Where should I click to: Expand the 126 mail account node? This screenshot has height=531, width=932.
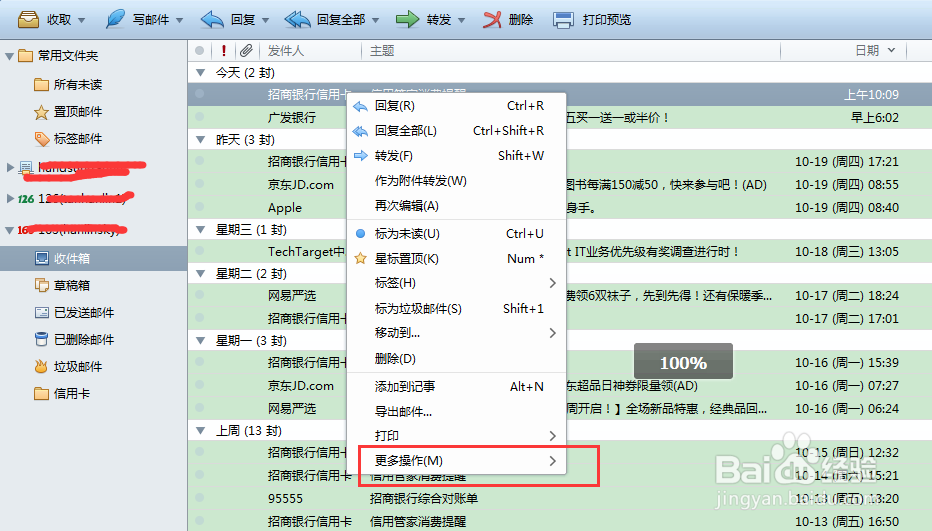point(10,198)
